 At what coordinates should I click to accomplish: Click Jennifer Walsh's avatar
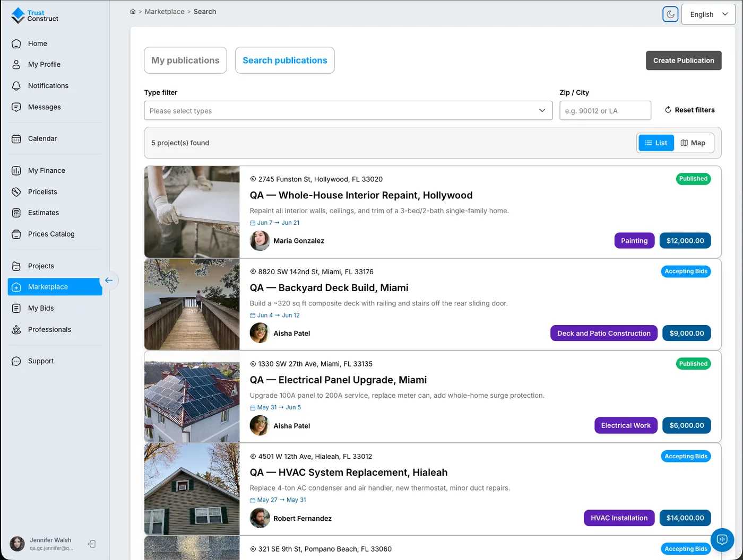(x=17, y=544)
